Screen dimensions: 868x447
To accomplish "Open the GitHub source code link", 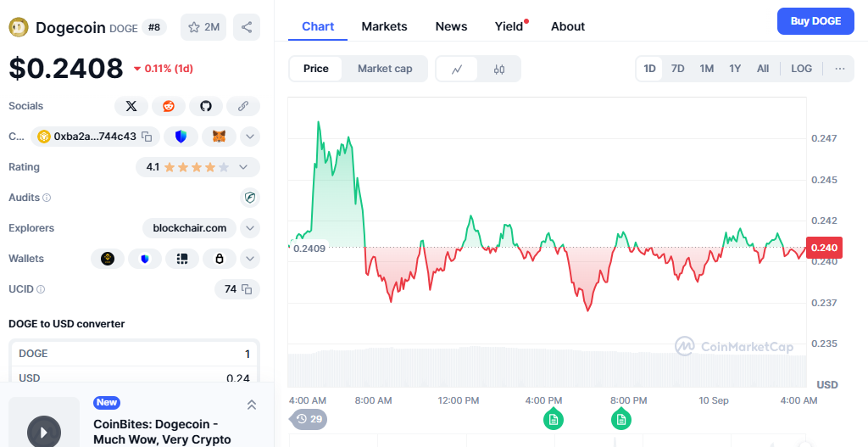I will pyautogui.click(x=205, y=106).
